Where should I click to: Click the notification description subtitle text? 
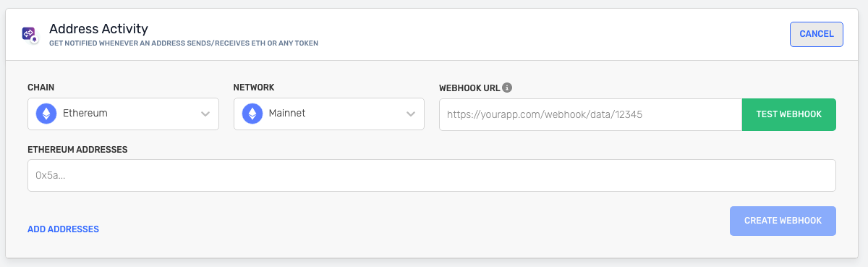tap(184, 43)
